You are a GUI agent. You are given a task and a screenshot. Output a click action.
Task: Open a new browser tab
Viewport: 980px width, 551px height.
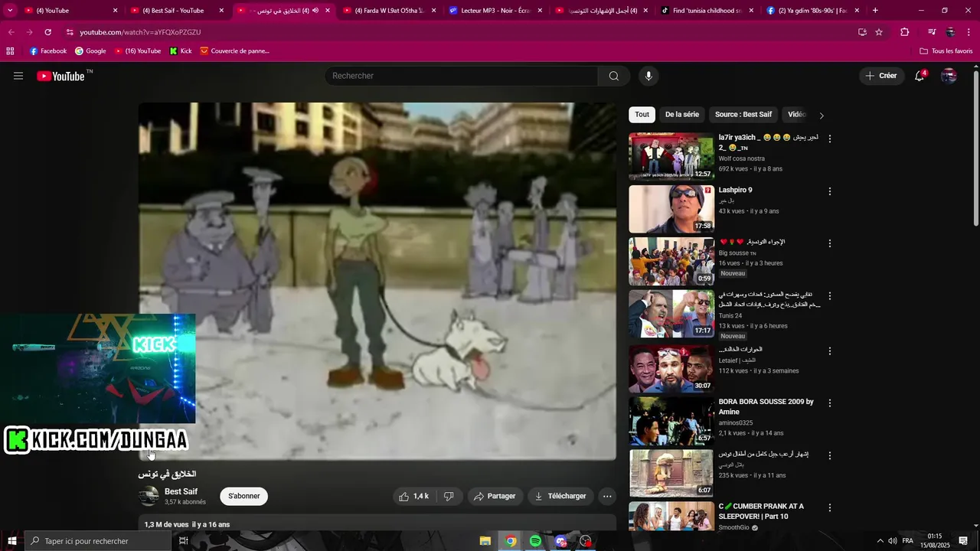point(875,11)
